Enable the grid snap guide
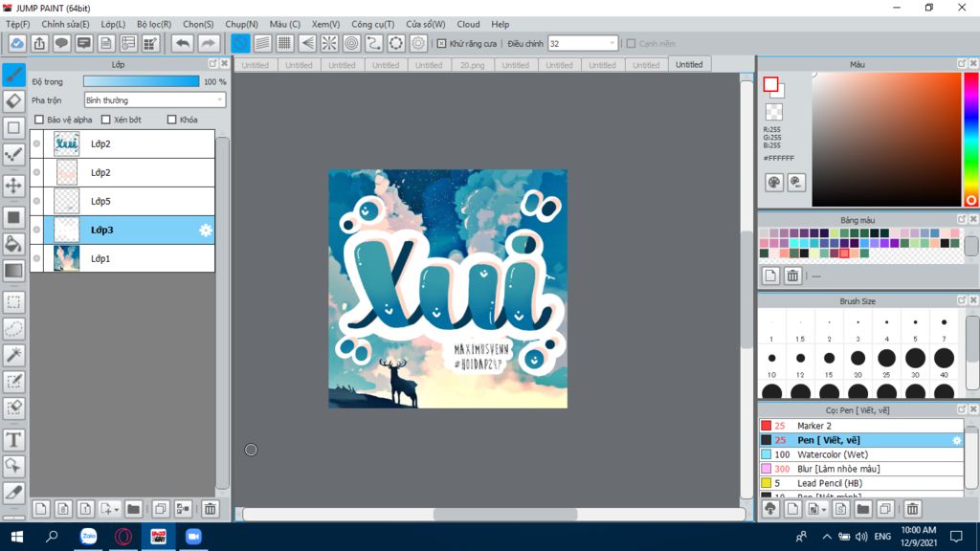The width and height of the screenshot is (980, 551). [x=285, y=43]
